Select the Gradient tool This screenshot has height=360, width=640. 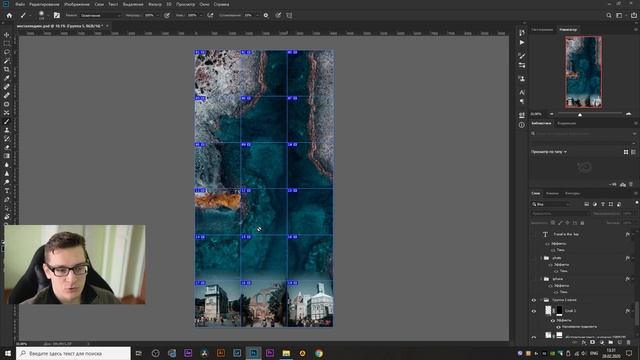[7, 156]
